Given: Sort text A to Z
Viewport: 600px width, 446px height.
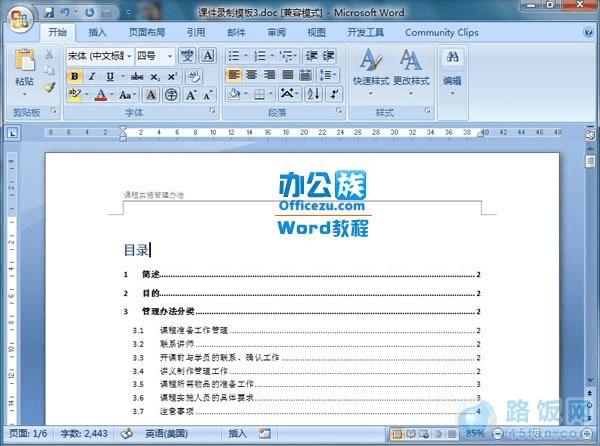Looking at the screenshot, I should tap(313, 94).
